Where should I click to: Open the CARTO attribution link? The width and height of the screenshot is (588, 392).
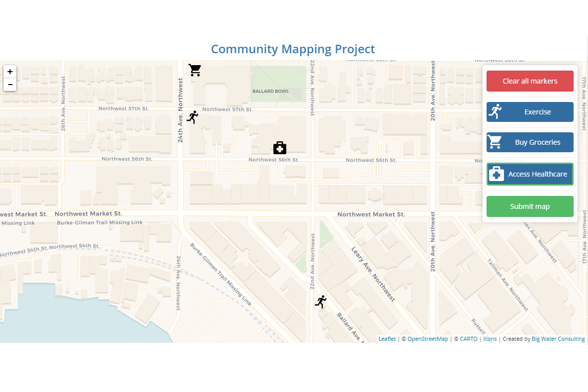[469, 339]
